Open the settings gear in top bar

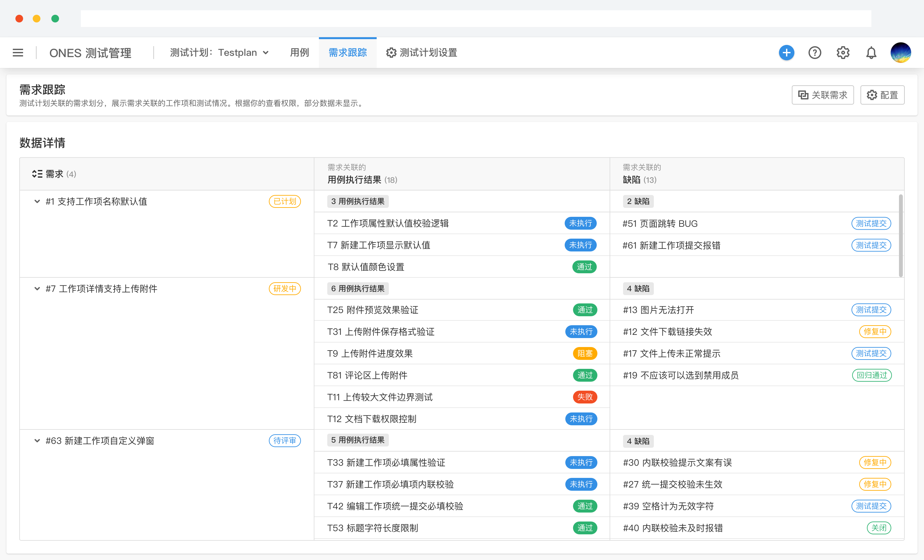click(x=843, y=53)
